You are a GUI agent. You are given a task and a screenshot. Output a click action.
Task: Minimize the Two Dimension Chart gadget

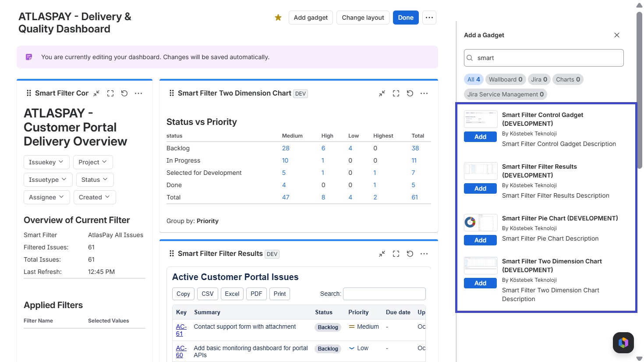(382, 93)
